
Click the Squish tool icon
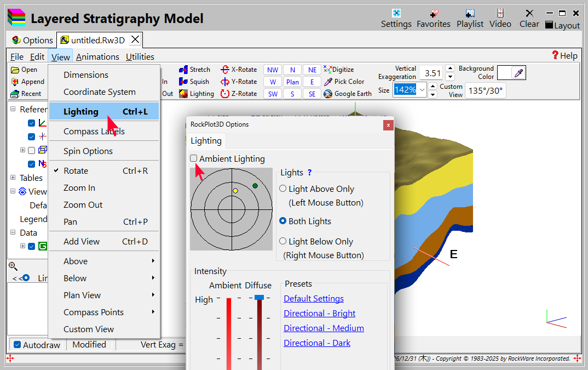(183, 82)
